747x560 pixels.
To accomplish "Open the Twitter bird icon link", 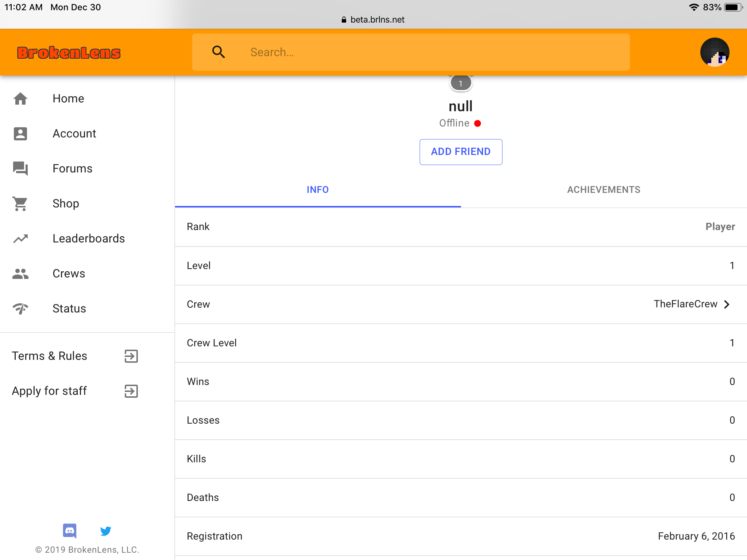I will 105,531.
